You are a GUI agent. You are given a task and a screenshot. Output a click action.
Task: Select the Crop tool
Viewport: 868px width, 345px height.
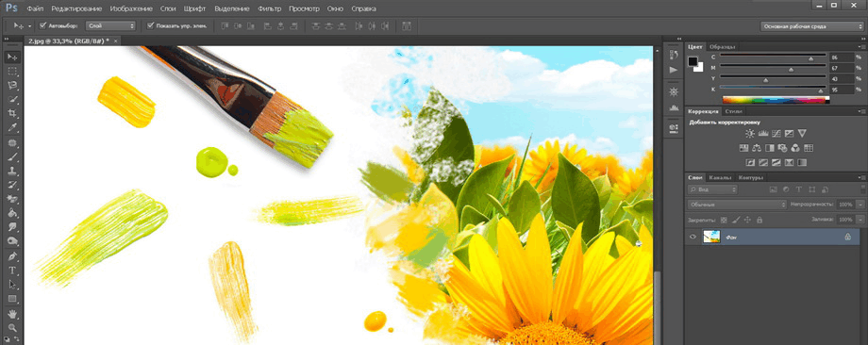coord(12,113)
